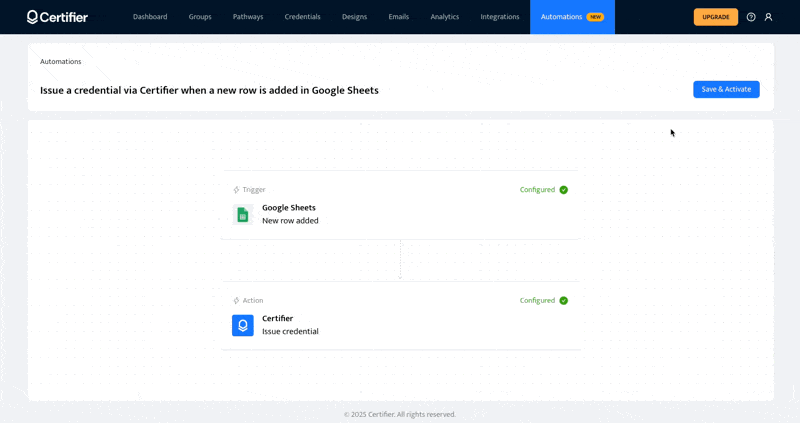The height and width of the screenshot is (423, 800).
Task: Open the Pathways tab
Action: [248, 17]
